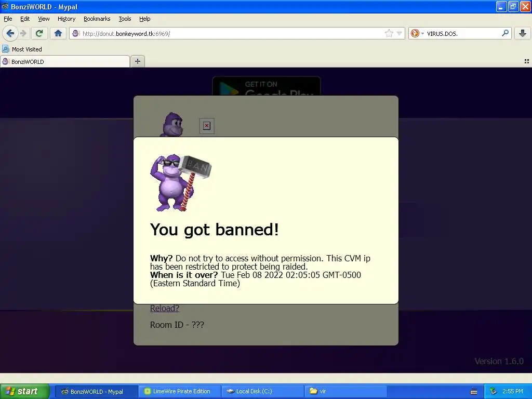The image size is (532, 399).
Task: Click the forward navigation arrow
Action: (x=23, y=33)
